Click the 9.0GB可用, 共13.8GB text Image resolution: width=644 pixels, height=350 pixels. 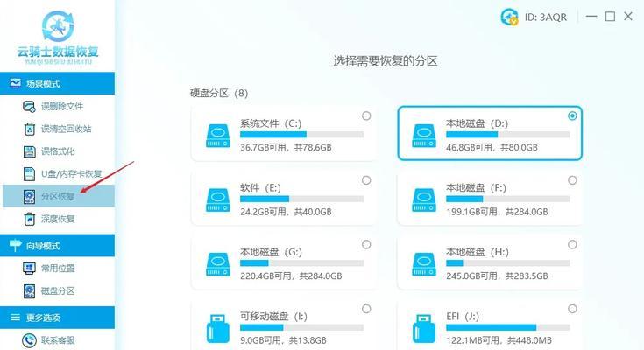[x=283, y=340]
